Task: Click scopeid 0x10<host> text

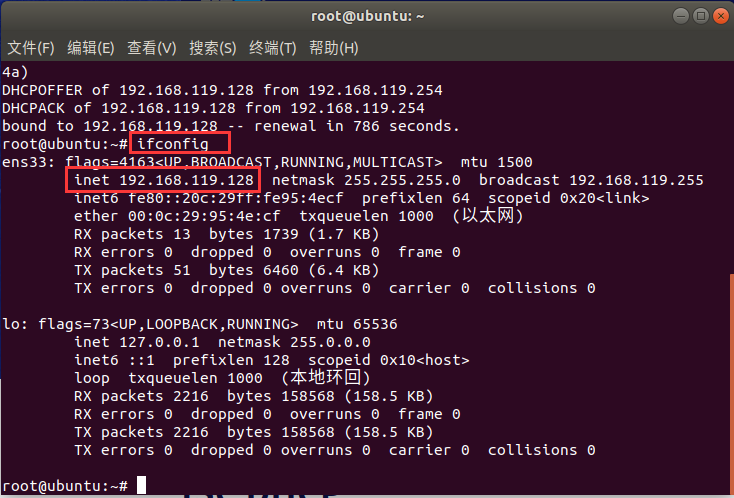Action: point(389,360)
